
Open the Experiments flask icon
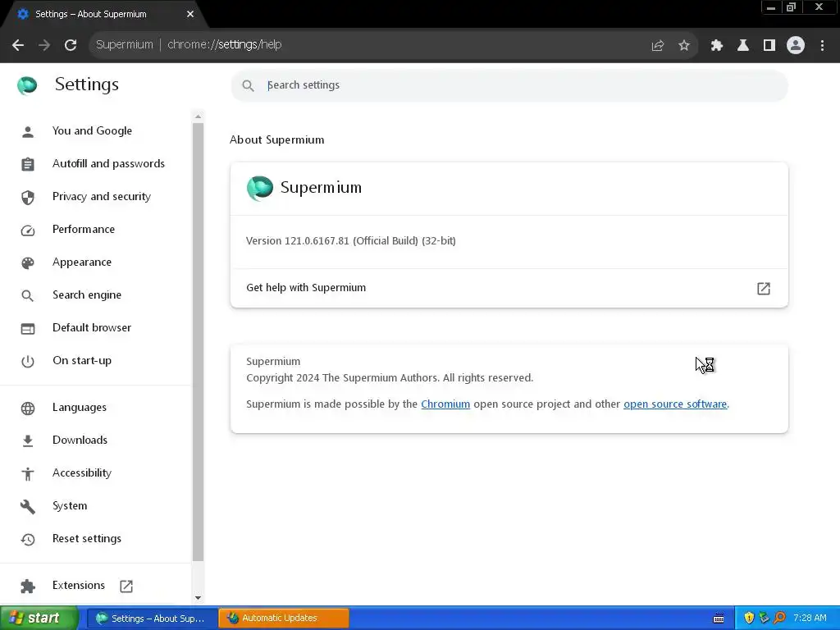coord(743,46)
